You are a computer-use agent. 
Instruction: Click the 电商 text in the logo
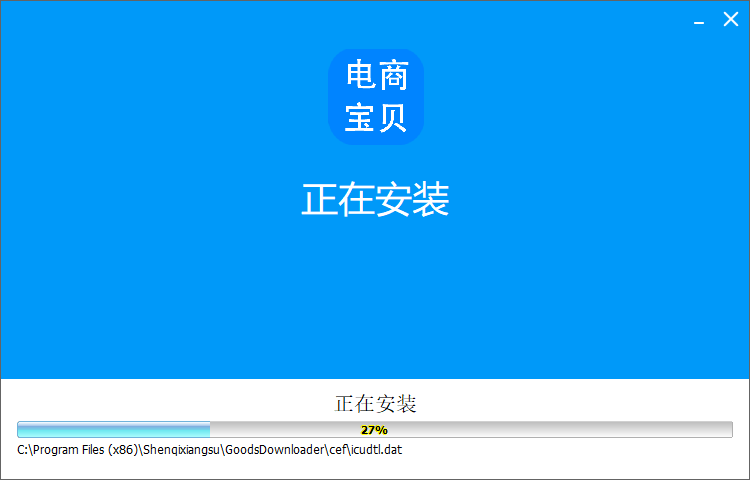pyautogui.click(x=376, y=75)
